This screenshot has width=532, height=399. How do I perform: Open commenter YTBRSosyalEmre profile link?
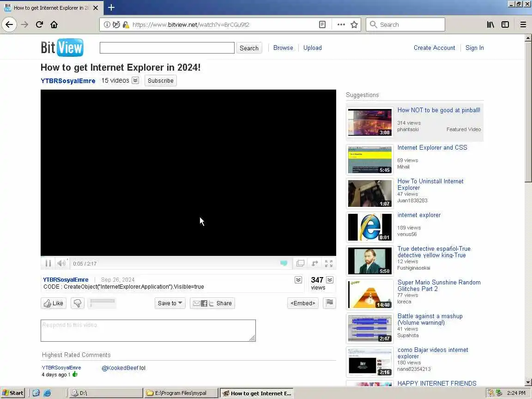pyautogui.click(x=61, y=368)
